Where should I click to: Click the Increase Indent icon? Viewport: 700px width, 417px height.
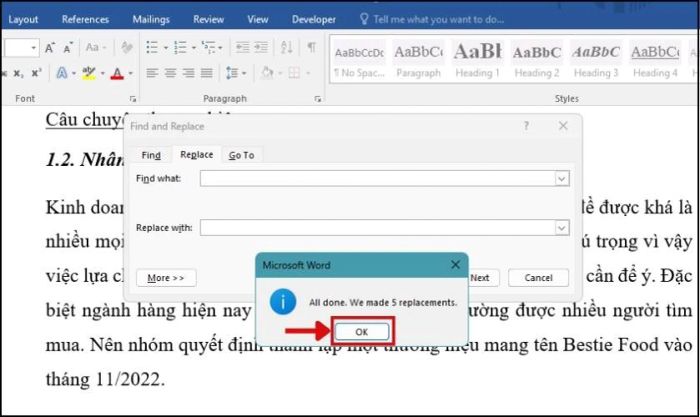[x=261, y=47]
